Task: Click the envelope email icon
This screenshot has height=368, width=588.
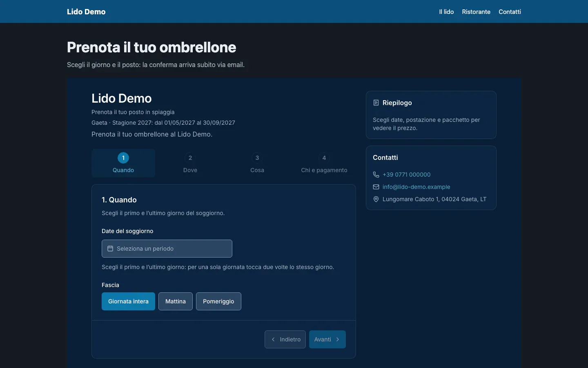Action: pyautogui.click(x=376, y=187)
